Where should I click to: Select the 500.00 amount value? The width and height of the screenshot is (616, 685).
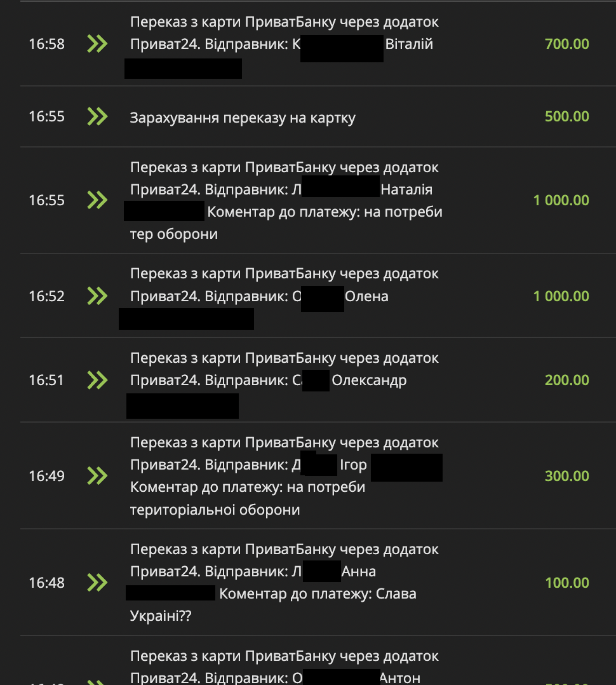click(566, 116)
